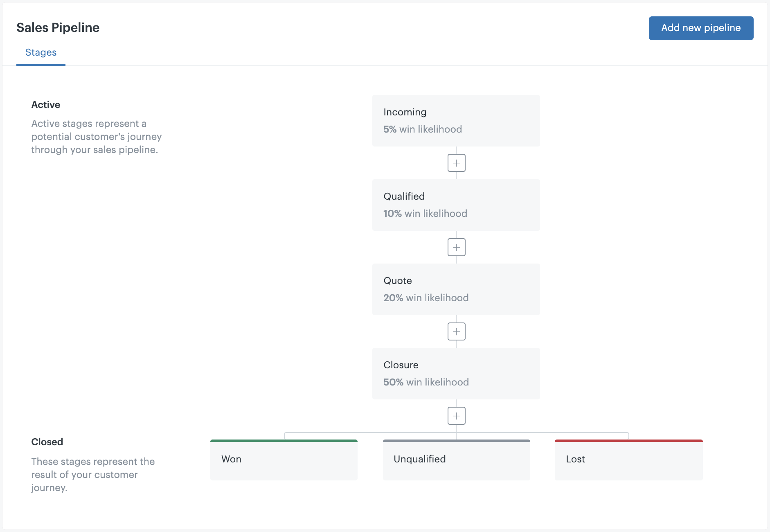Add a stage between Quote and Closure
This screenshot has height=532, width=770.
tap(456, 331)
